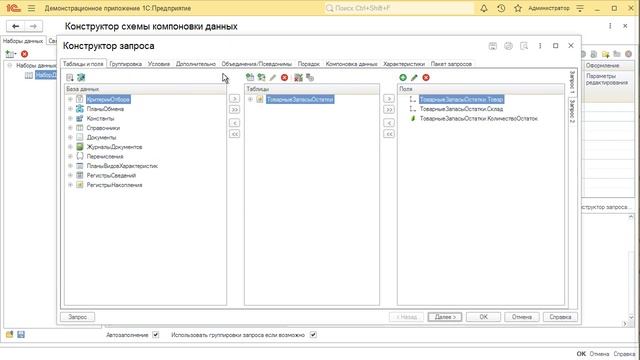Select Перечисления in database tree
The image size is (640, 360).
click(105, 156)
